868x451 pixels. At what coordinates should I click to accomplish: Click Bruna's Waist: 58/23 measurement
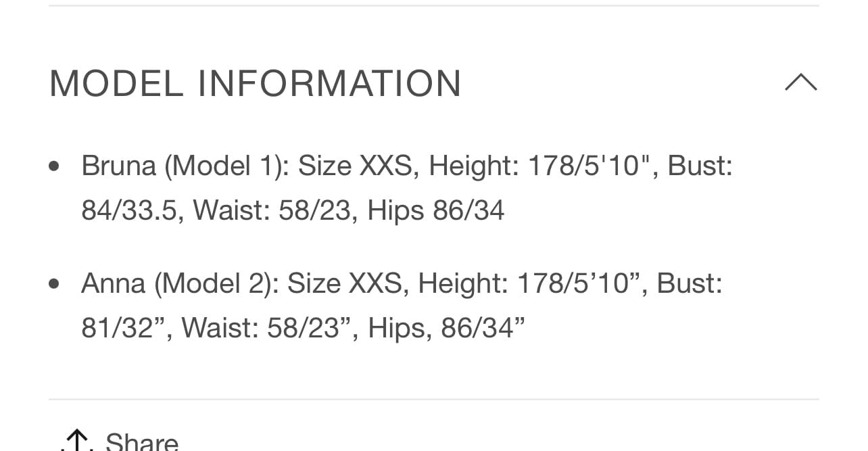click(x=272, y=210)
